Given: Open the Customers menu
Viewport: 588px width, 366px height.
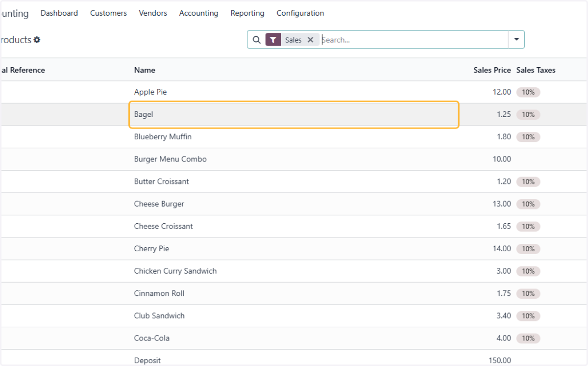Looking at the screenshot, I should click(x=108, y=13).
